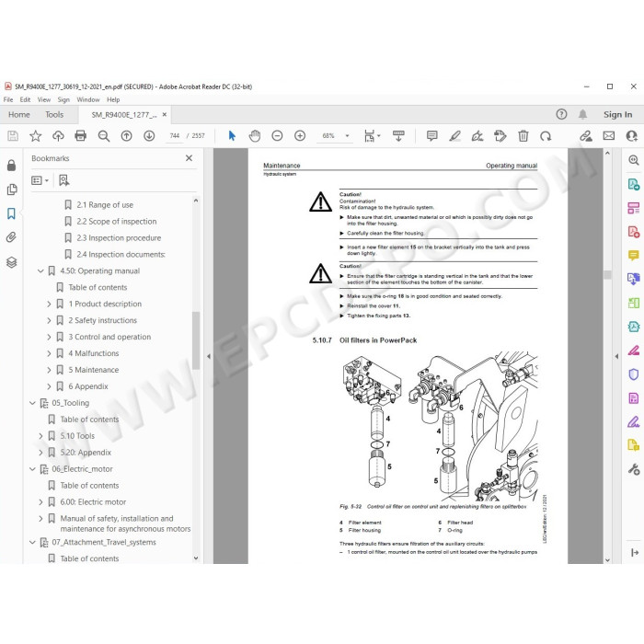Click the stamp tool icon

[500, 136]
